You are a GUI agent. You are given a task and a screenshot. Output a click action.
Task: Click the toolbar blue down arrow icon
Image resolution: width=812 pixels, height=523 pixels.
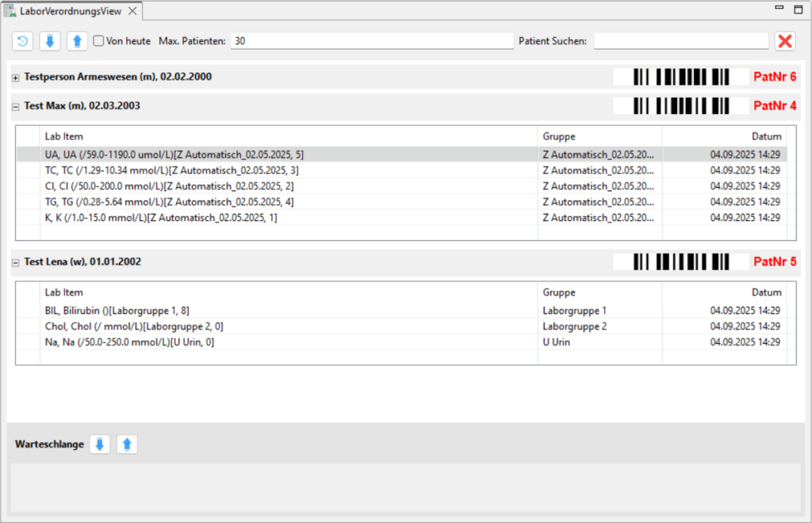(x=49, y=41)
